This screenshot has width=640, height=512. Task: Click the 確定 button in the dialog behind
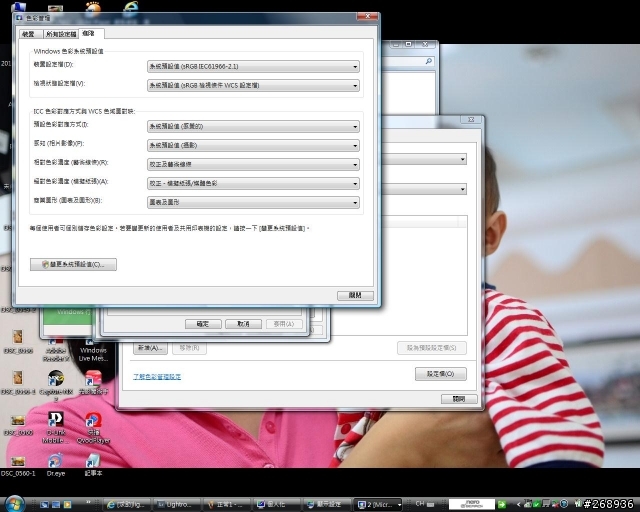[203, 324]
